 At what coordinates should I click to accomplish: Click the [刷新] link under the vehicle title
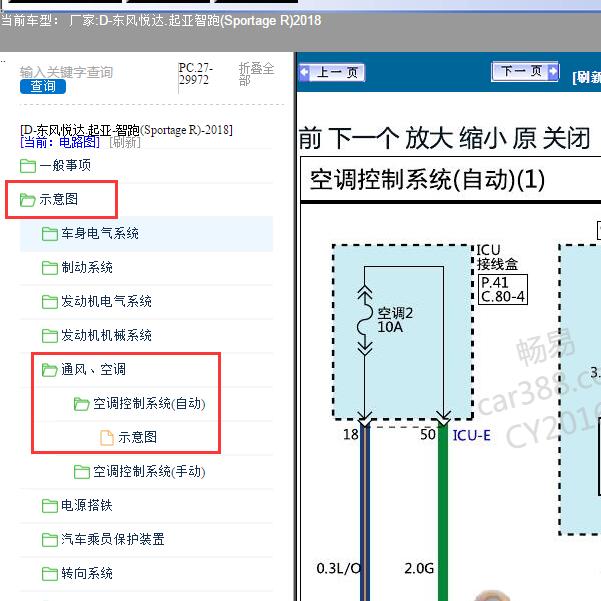(125, 143)
